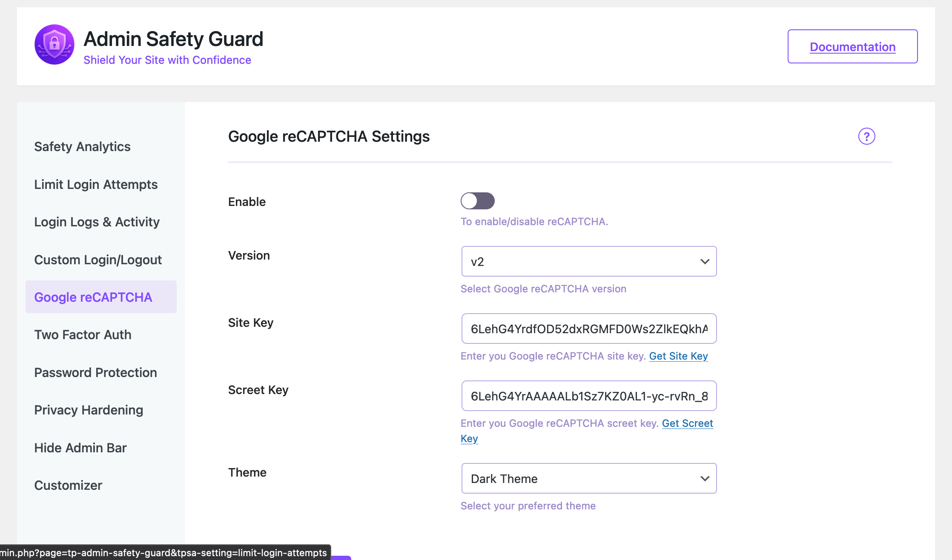
Task: Open the Theme dropdown showing Dark Theme
Action: (x=588, y=478)
